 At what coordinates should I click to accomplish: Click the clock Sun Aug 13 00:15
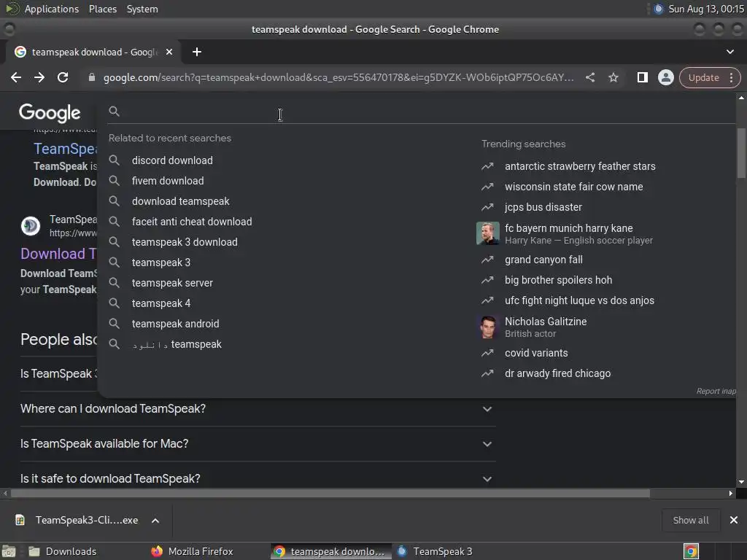pyautogui.click(x=706, y=9)
